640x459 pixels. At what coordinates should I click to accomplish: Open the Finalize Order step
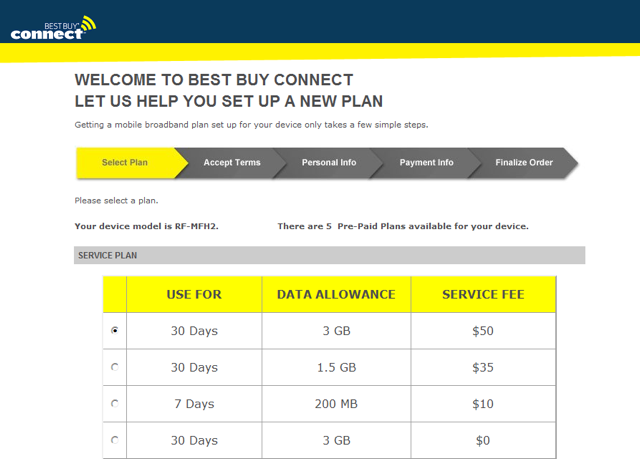(523, 163)
